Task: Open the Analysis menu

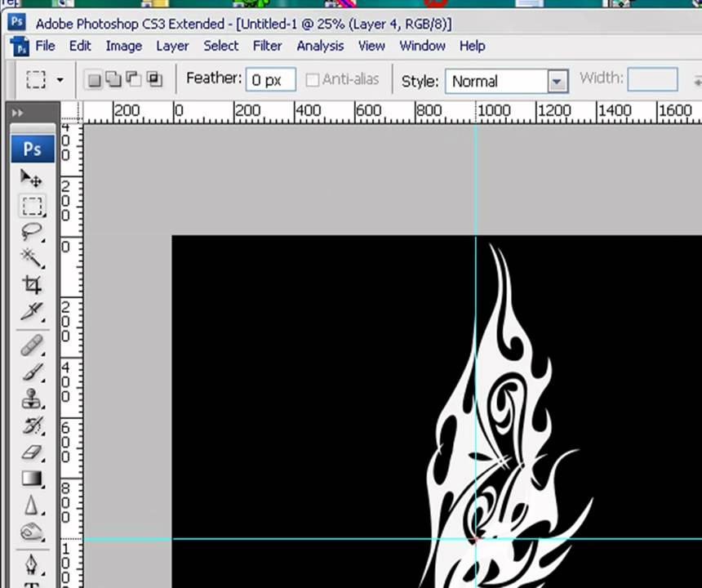Action: pos(320,46)
